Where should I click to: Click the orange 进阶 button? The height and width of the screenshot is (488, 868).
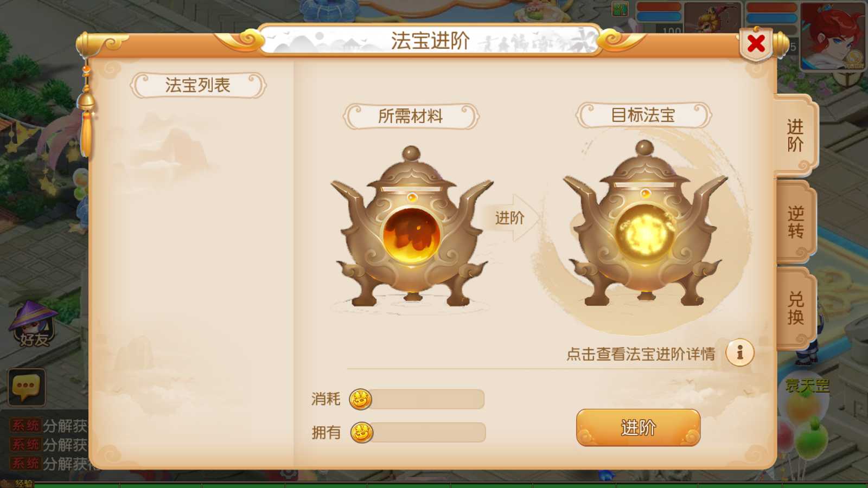coord(638,428)
